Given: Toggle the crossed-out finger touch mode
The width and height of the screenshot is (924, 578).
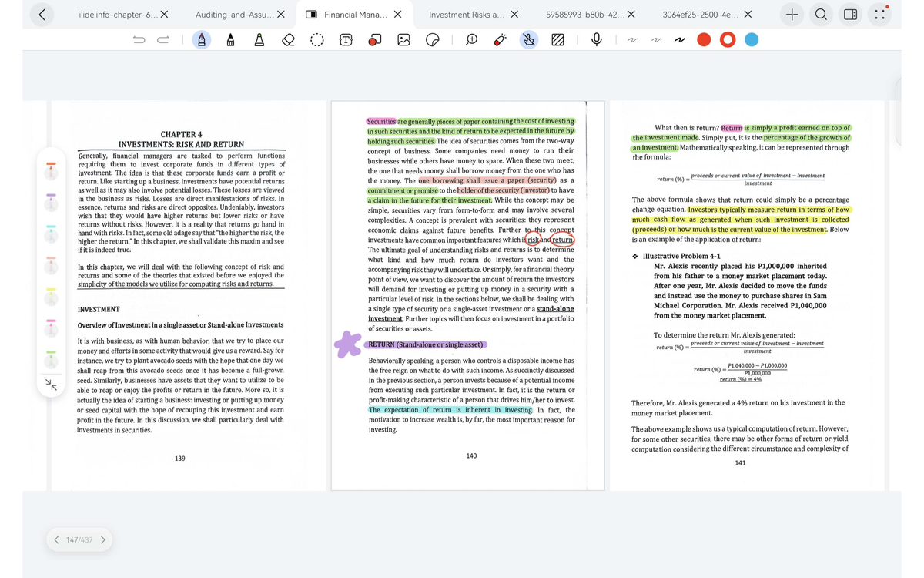Looking at the screenshot, I should 529,40.
